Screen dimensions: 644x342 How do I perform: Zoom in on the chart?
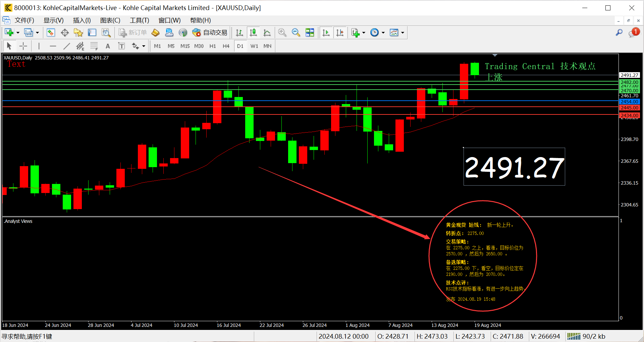click(282, 33)
